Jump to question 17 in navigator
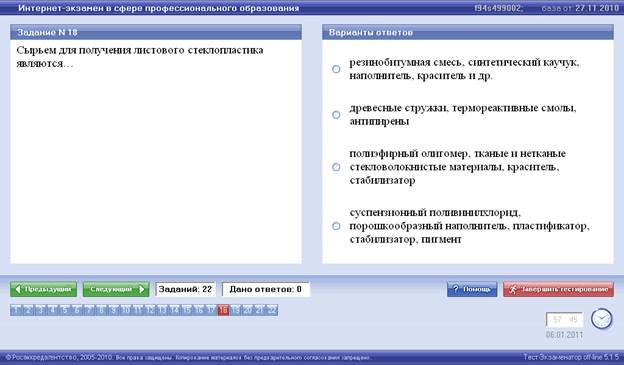Viewport: 624px width, 365px height. point(211,310)
